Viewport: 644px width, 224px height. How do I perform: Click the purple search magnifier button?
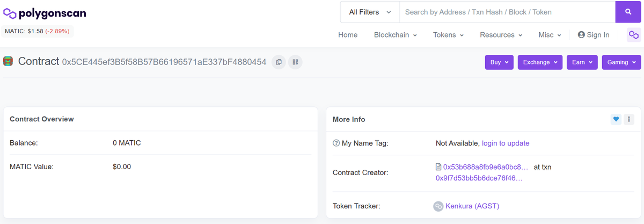click(x=628, y=12)
